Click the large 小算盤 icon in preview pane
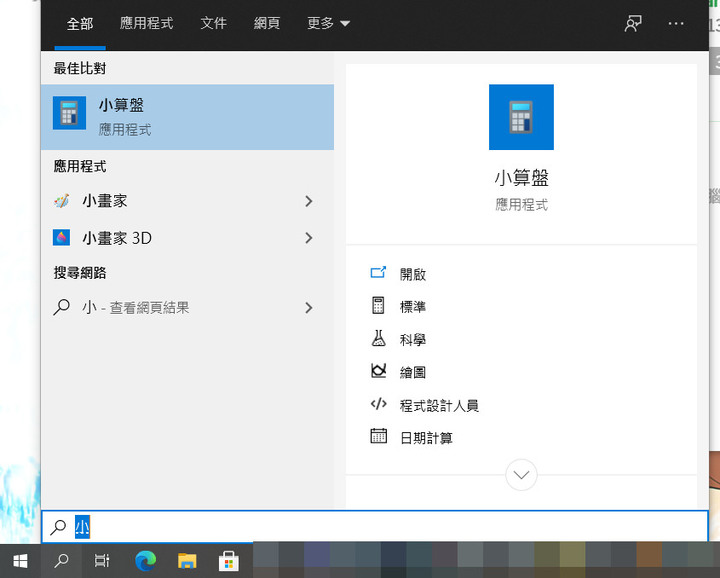The width and height of the screenshot is (720, 578). pyautogui.click(x=521, y=117)
